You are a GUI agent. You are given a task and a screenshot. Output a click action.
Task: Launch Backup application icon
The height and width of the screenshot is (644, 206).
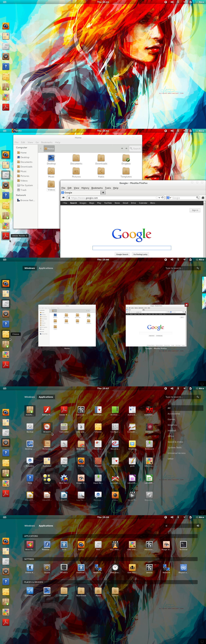pyautogui.click(x=30, y=428)
